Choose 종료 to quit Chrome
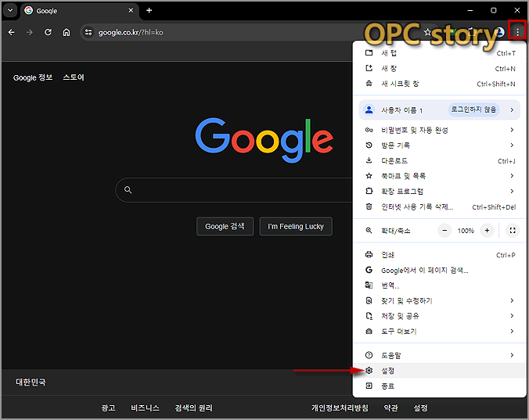Viewport: 529px width, 420px height. tap(439, 386)
